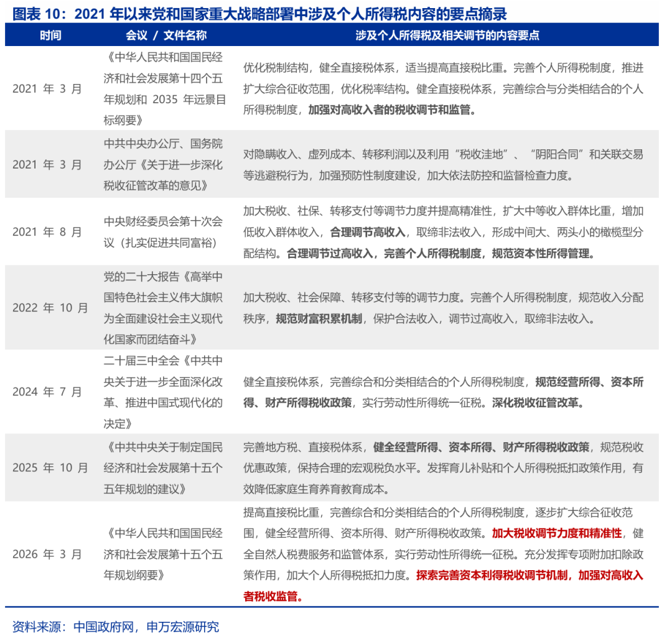This screenshot has height=638, width=672.
Task: Click the 党的二十大报告 document name cell
Action: click(x=163, y=308)
